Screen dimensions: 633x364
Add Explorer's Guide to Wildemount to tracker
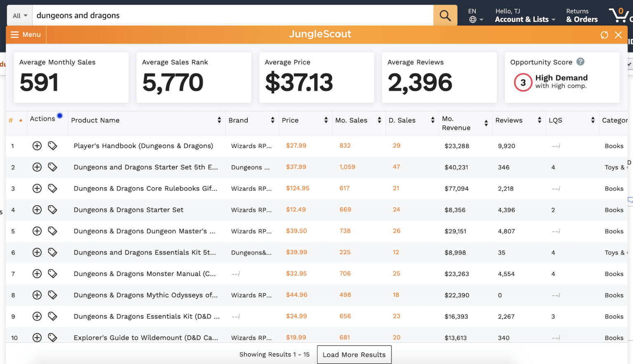point(37,338)
